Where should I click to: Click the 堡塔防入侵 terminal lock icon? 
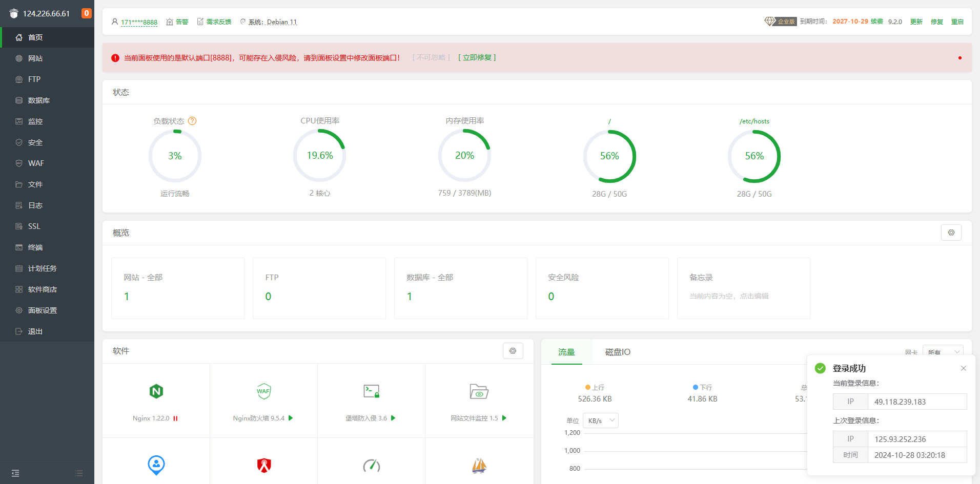pos(371,392)
